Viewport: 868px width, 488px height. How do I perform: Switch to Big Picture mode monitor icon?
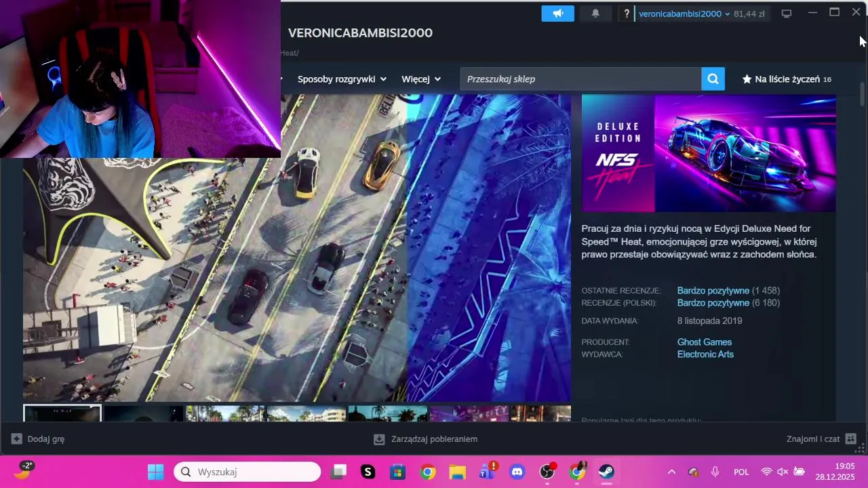click(x=787, y=14)
